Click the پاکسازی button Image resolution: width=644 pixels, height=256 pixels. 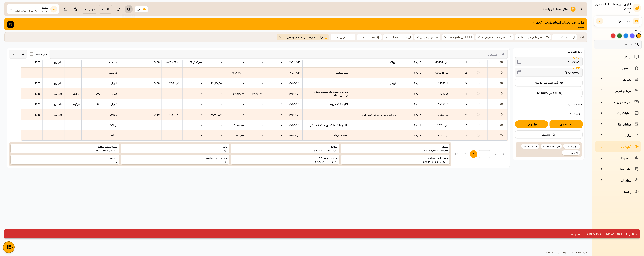[x=549, y=135]
